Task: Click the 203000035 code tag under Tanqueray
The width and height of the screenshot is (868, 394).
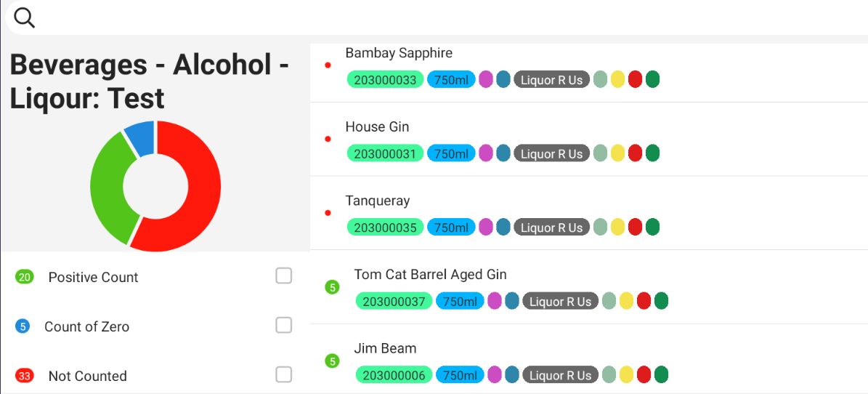Action: (x=385, y=228)
